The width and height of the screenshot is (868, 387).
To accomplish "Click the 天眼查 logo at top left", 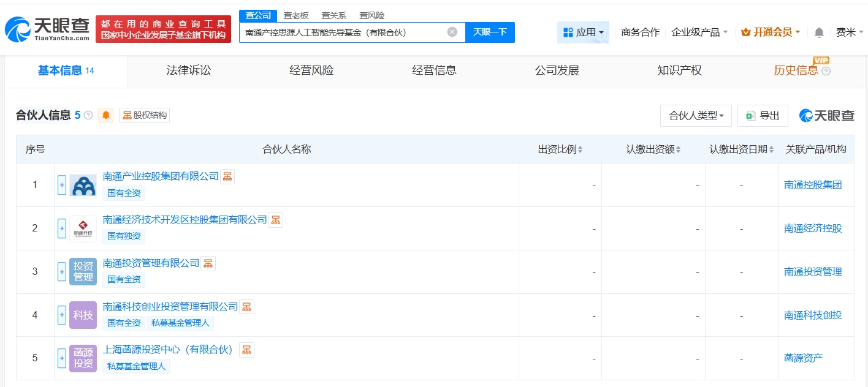I will [x=47, y=29].
